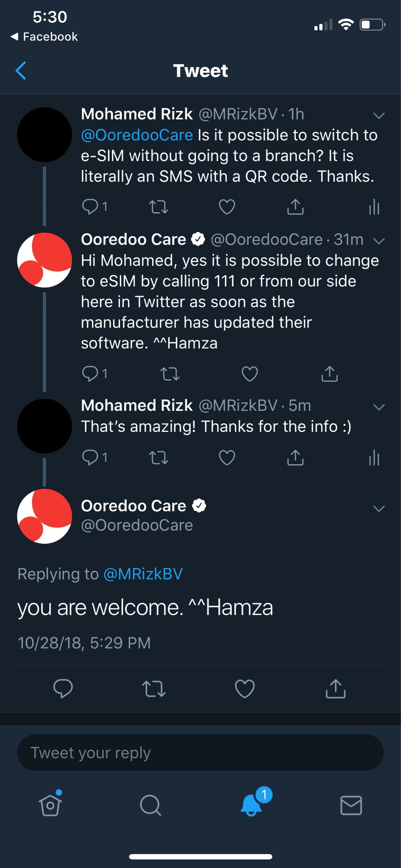The width and height of the screenshot is (401, 868).
Task: Open Ooredoo Care profile picture on main tweet
Action: click(x=45, y=516)
